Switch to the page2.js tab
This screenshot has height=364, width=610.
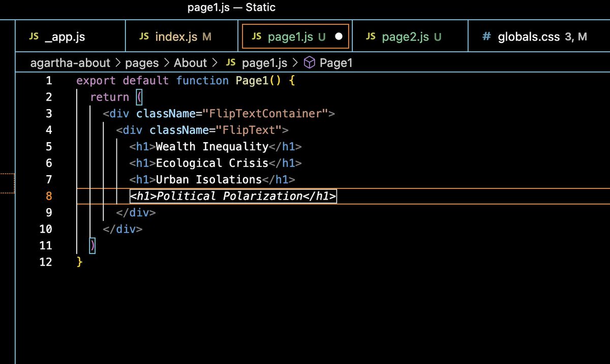410,37
